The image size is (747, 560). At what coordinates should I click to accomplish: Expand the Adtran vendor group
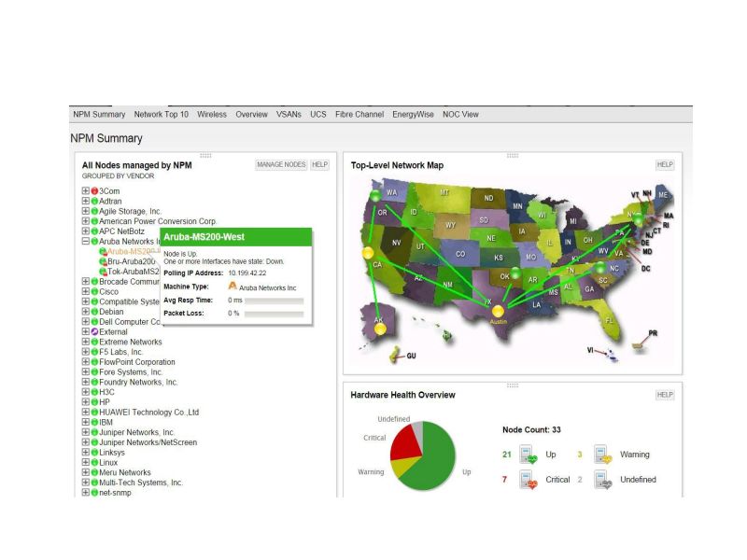click(85, 201)
